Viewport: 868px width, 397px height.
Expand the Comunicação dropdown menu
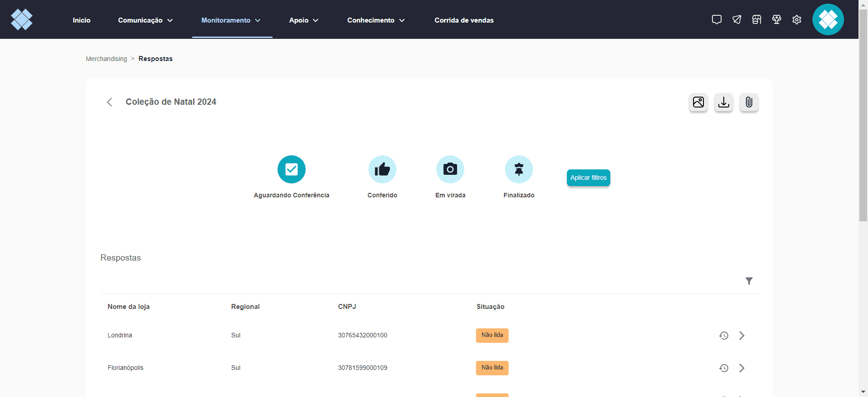145,20
